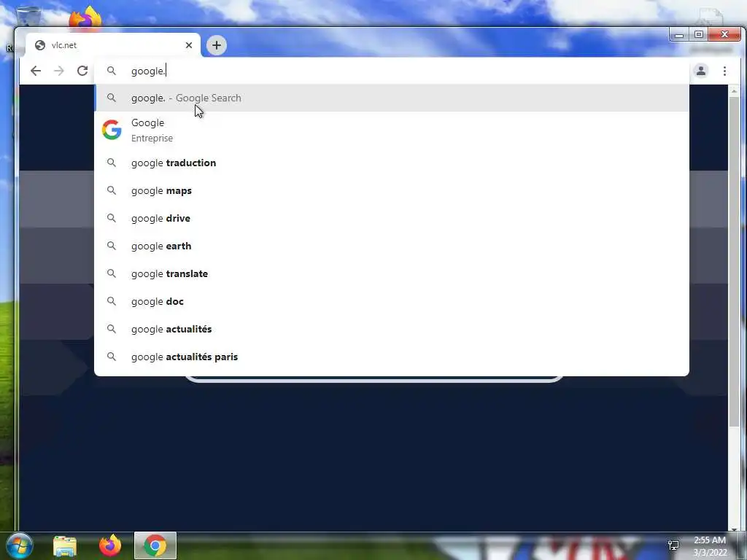Viewport: 747px width, 560px height.
Task: Click search icon beside google doc
Action: tap(112, 301)
